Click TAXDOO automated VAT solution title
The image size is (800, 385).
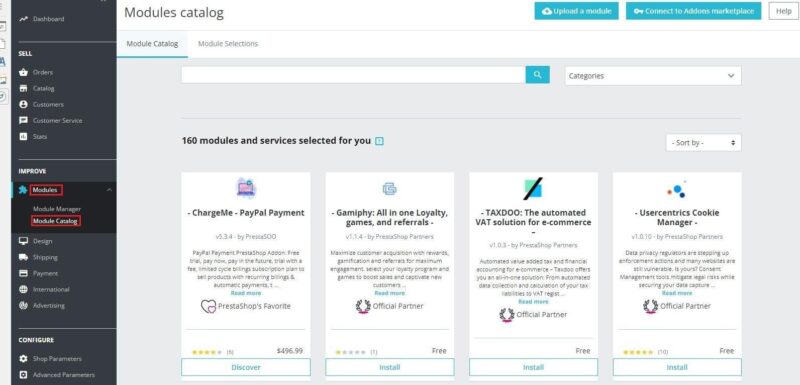pos(533,222)
